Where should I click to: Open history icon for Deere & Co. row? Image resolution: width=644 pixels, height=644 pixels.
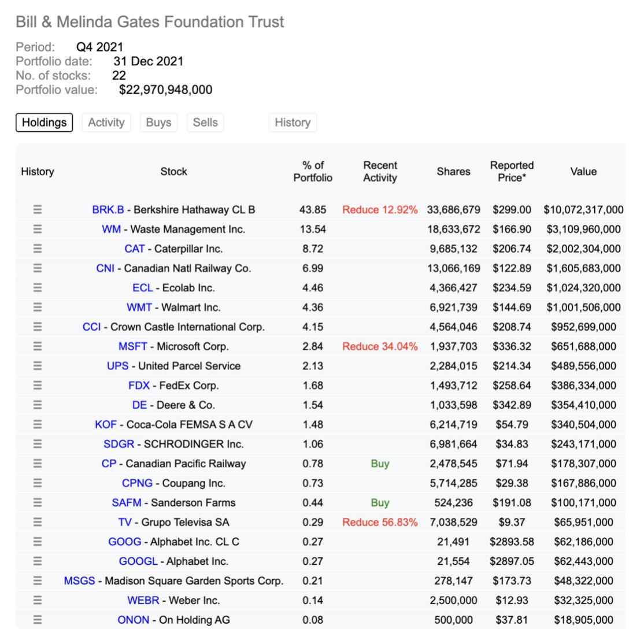coord(38,405)
